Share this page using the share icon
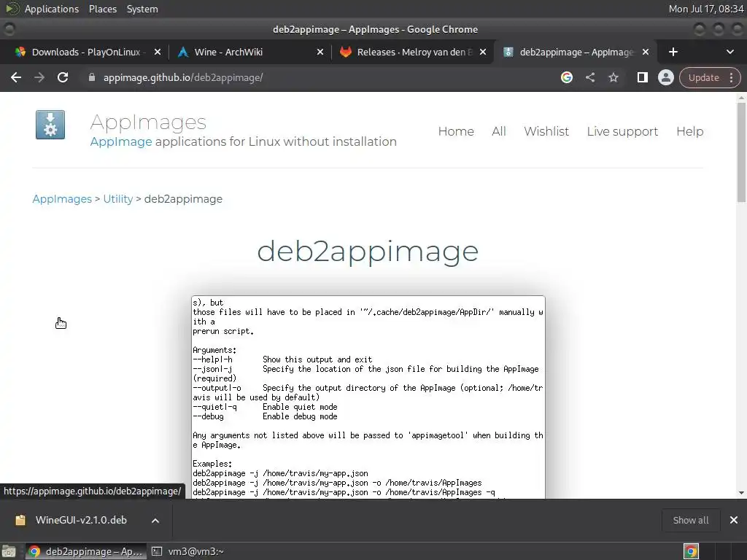Image resolution: width=747 pixels, height=560 pixels. [589, 77]
